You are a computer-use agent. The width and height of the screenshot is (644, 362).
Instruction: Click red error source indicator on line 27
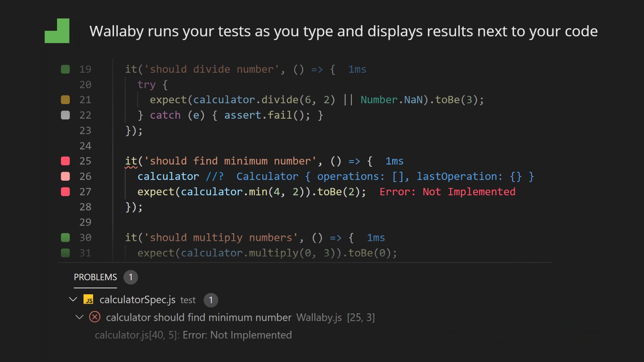65,192
